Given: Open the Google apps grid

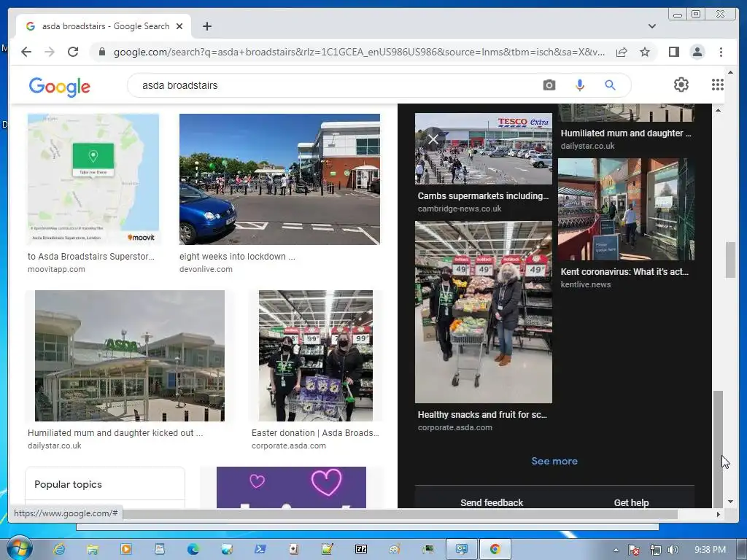Looking at the screenshot, I should 718,85.
